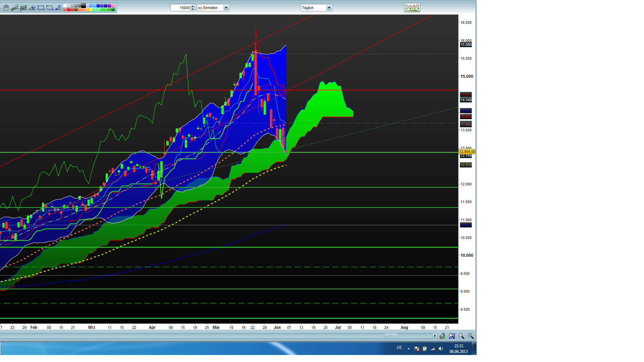Show hidden system tray icons arrow
The width and height of the screenshot is (644, 362).
click(409, 349)
